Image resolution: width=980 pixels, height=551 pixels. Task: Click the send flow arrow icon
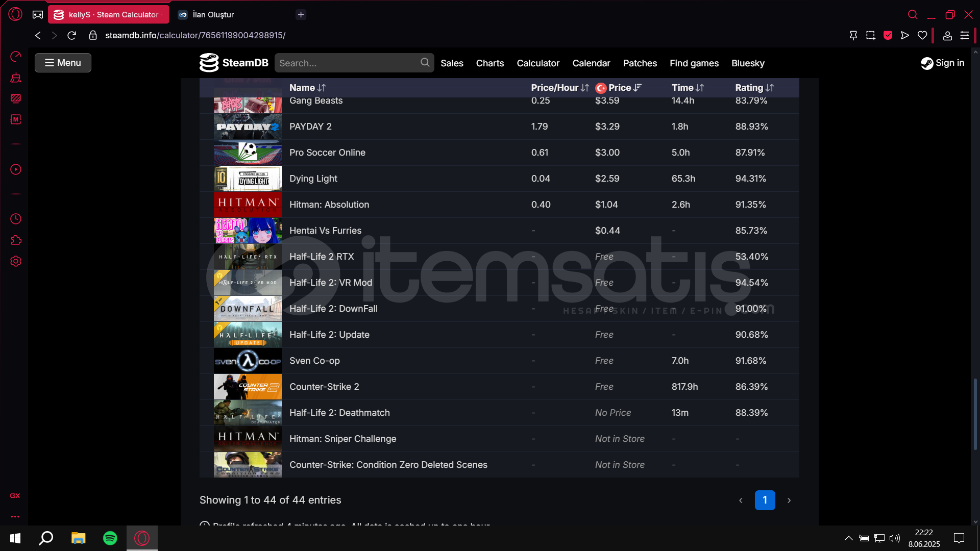click(x=905, y=35)
